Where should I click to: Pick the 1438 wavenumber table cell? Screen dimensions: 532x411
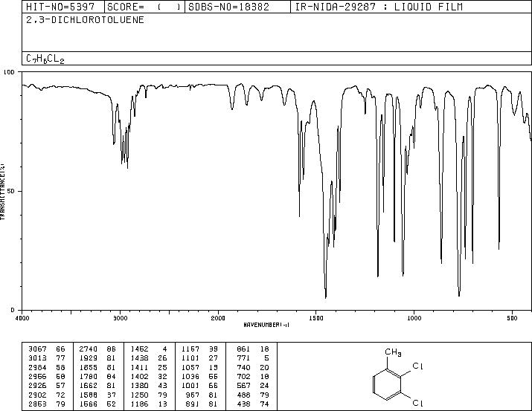[139, 358]
